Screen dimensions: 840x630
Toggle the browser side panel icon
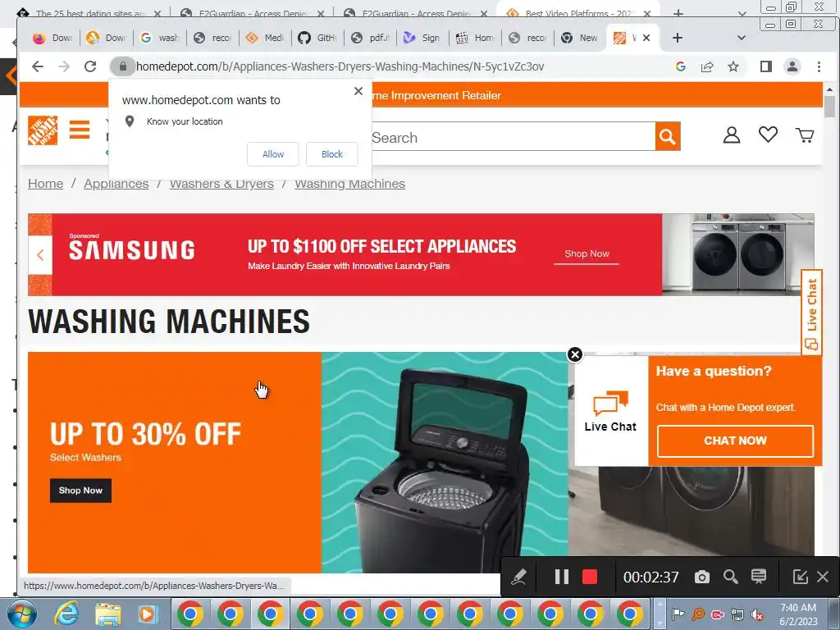tap(766, 66)
